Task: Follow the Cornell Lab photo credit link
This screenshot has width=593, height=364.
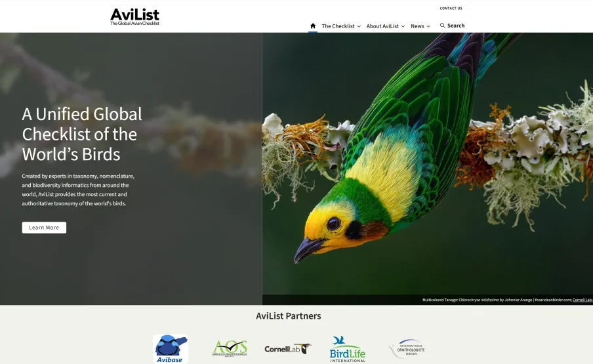Action: pyautogui.click(x=583, y=300)
